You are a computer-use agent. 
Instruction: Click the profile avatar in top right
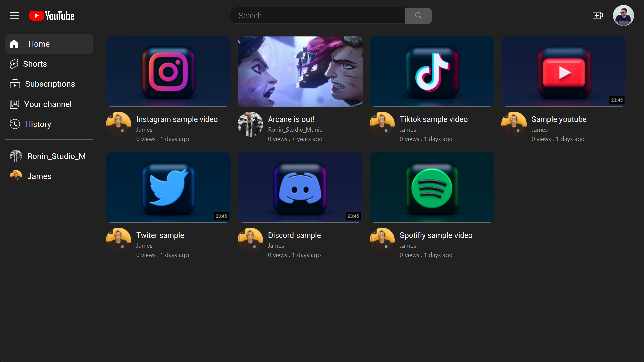tap(624, 15)
